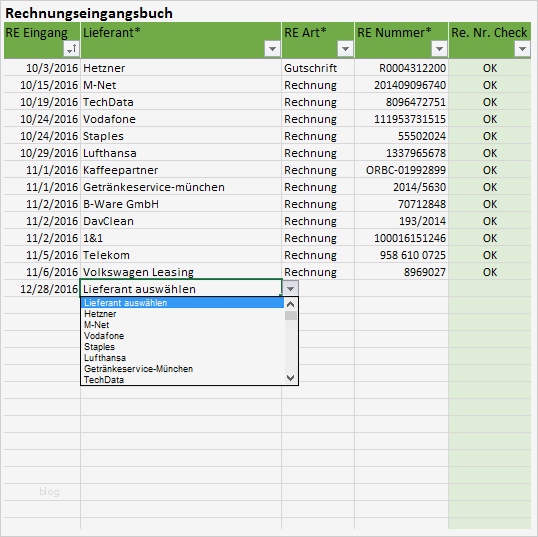Click the Rechnung cell in Telekom row
Screen dimensions: 538x537
click(318, 255)
